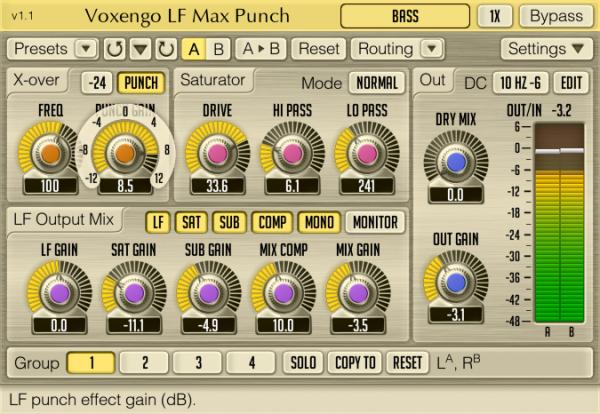Click the channel label LA, RB
Image resolution: width=600 pixels, height=414 pixels.
pyautogui.click(x=458, y=363)
